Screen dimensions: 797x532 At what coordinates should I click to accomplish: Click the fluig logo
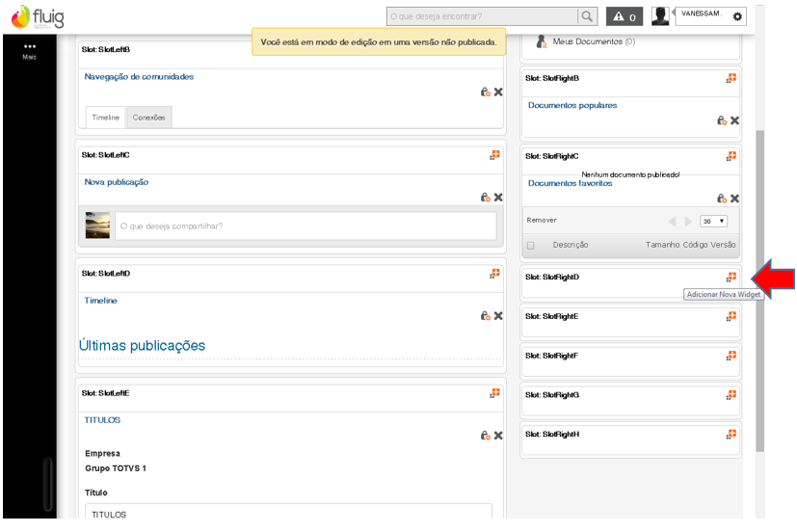pyautogui.click(x=38, y=16)
